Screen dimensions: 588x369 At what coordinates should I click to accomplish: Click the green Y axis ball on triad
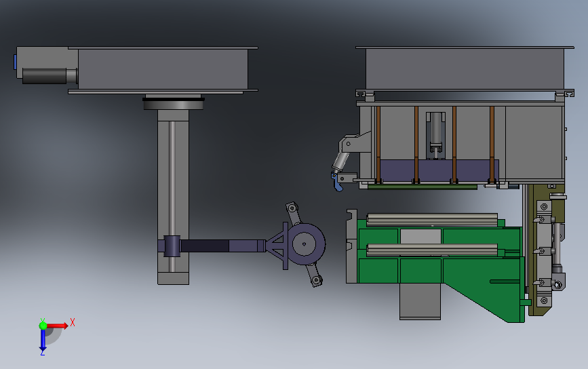coord(43,326)
